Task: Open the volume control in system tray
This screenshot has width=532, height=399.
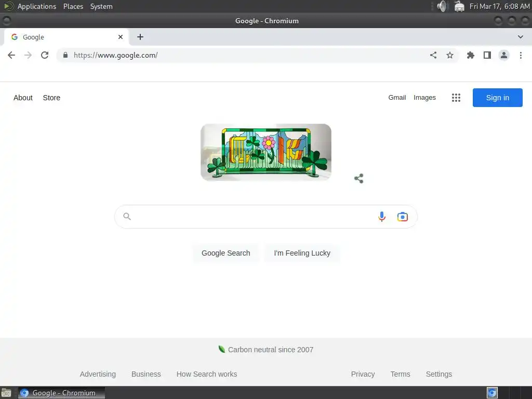Action: pos(442,6)
